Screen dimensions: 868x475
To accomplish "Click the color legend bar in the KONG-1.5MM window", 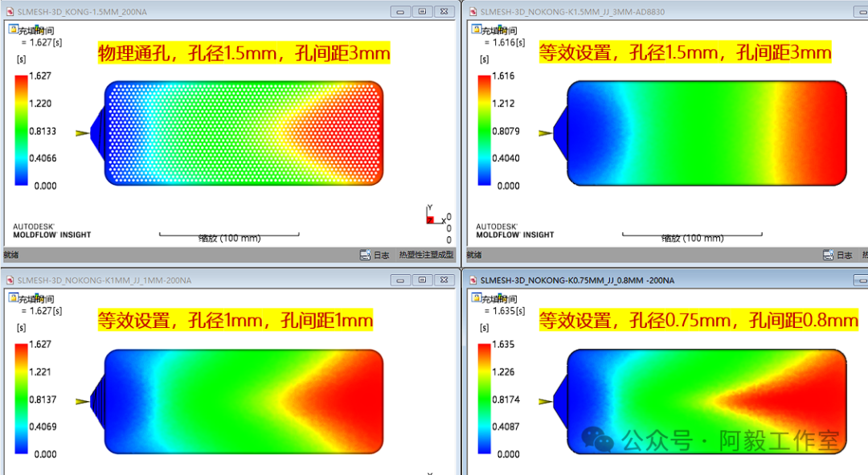I will coord(21,130).
